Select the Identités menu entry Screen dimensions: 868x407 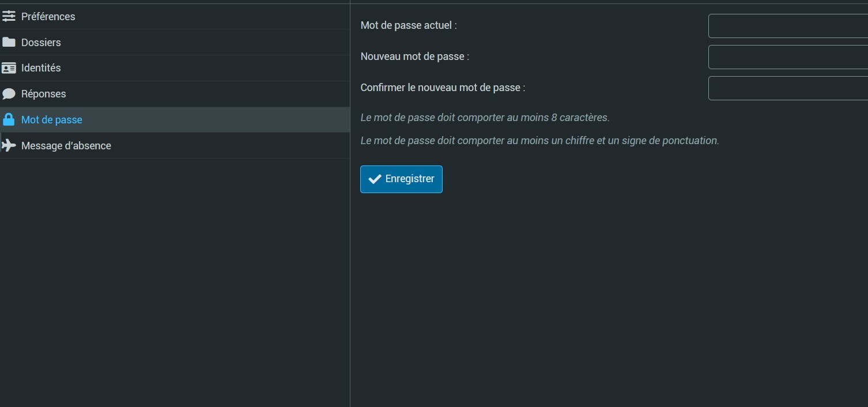click(x=41, y=68)
